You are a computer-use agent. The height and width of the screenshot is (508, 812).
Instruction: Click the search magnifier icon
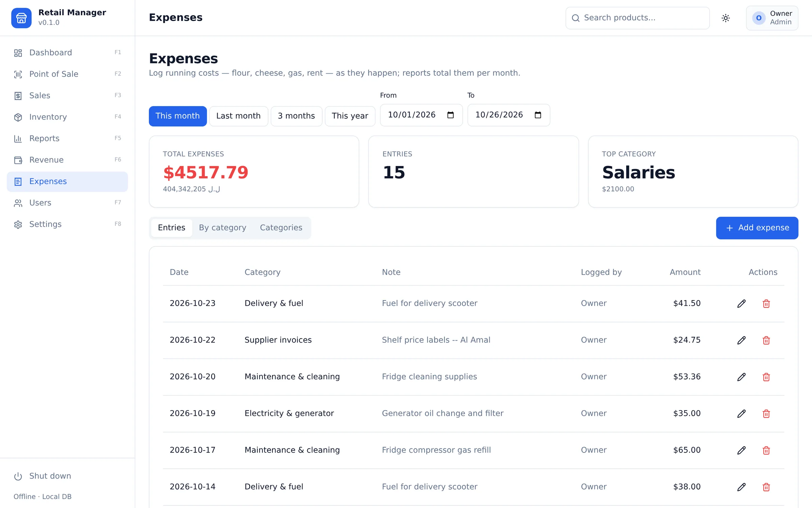576,18
